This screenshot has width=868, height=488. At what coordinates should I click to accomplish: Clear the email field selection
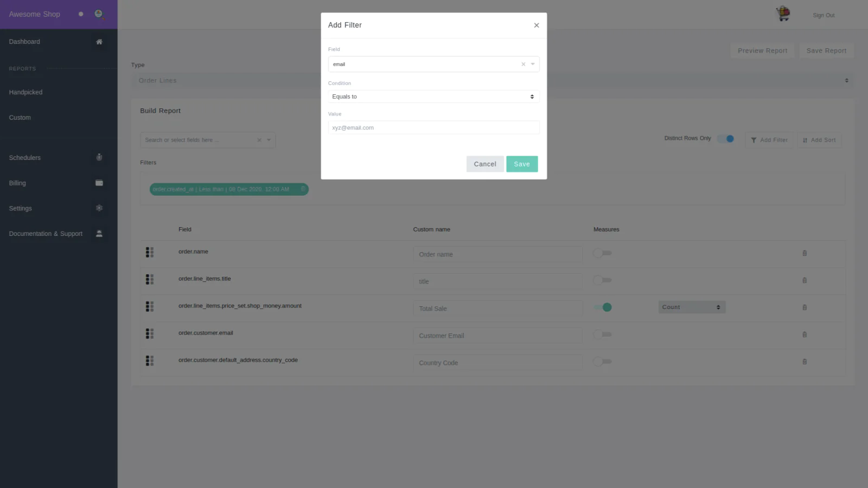[x=523, y=65]
